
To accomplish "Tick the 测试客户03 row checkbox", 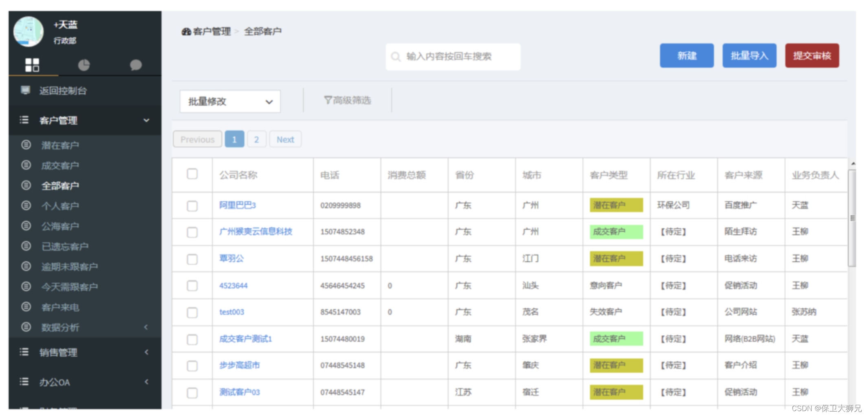I will 192,393.
